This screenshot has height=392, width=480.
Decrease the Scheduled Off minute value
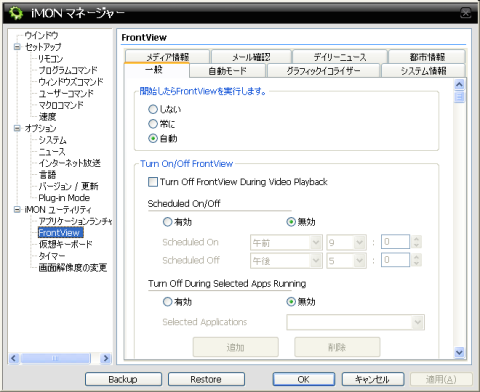(416, 263)
